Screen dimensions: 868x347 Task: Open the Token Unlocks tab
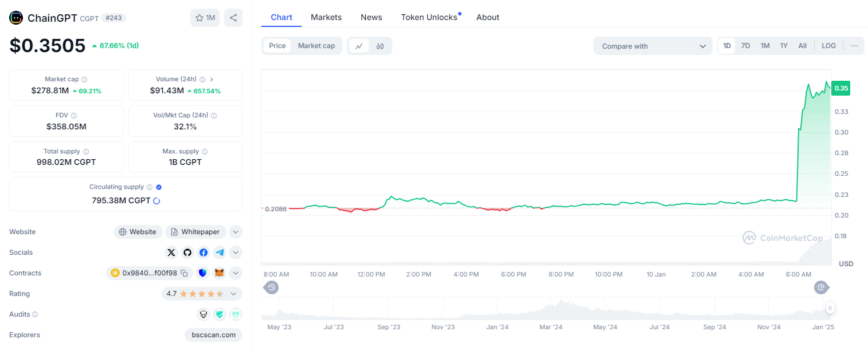(429, 17)
